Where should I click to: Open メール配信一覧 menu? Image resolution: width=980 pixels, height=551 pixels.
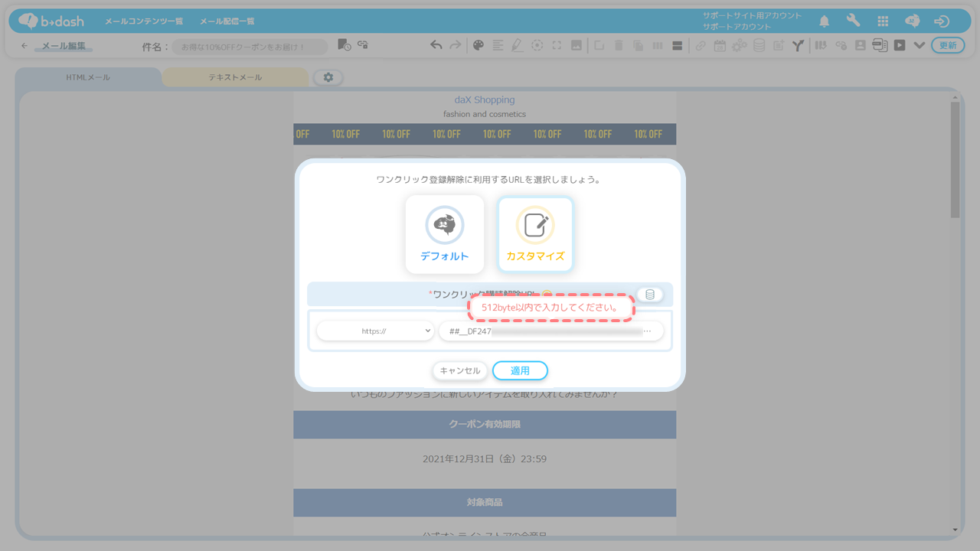227,21
